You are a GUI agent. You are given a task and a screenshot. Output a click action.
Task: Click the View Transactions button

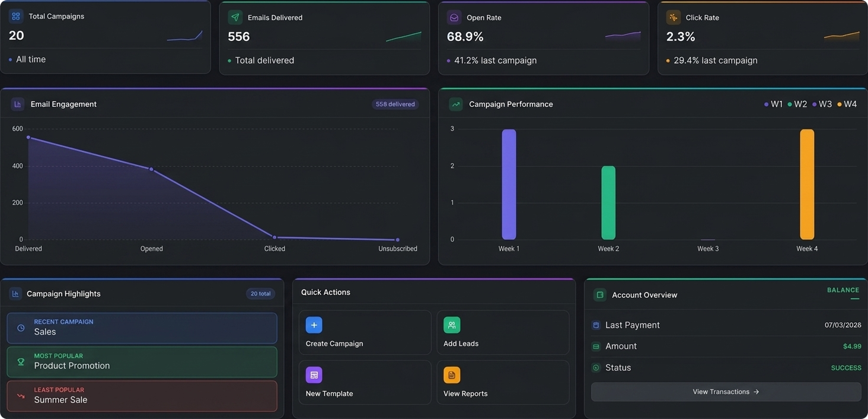point(726,392)
